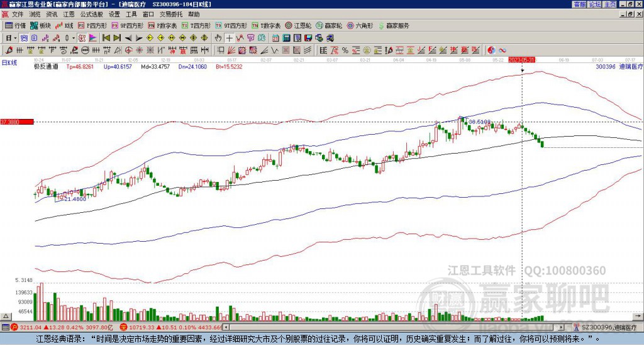Open 赢家服务 with dollar icon
The height and width of the screenshot is (345, 644).
pyautogui.click(x=394, y=25)
